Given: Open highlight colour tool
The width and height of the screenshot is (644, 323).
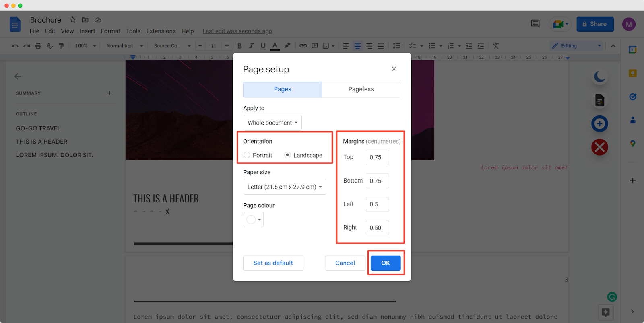Looking at the screenshot, I should [287, 46].
